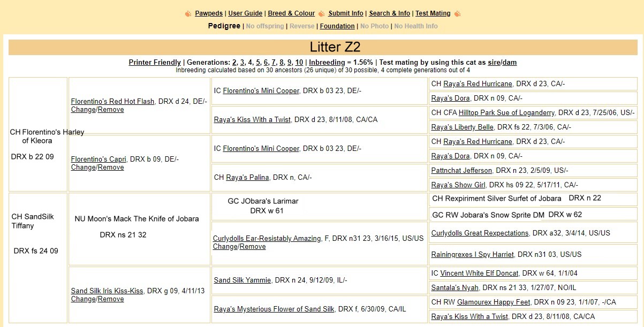
Task: Select text CH Florentino's Harley of Kleora
Action: (47, 136)
